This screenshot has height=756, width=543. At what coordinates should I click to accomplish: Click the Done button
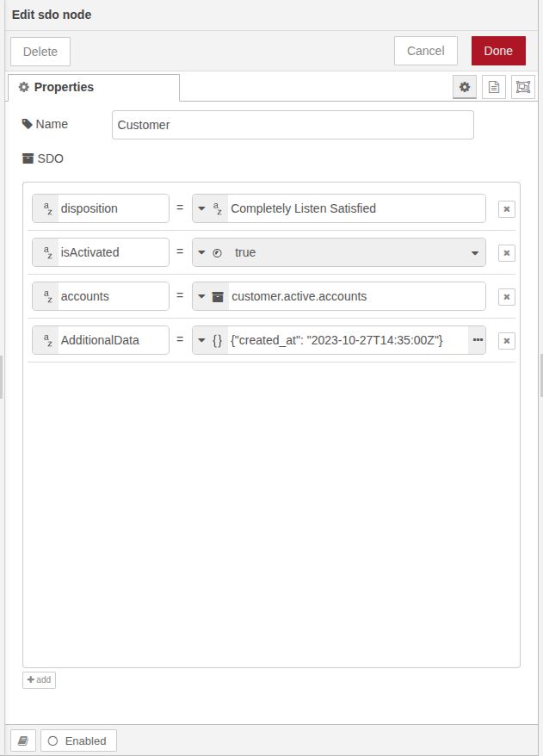pos(498,51)
